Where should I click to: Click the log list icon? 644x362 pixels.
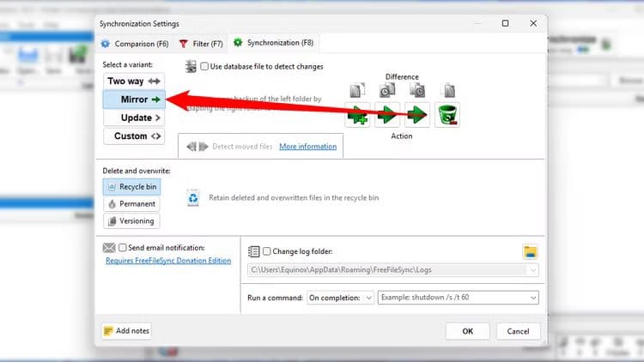254,251
